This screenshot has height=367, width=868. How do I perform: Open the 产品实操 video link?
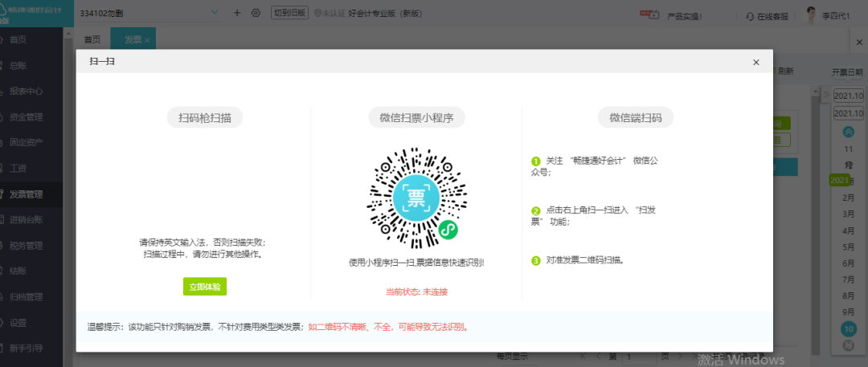coord(684,16)
